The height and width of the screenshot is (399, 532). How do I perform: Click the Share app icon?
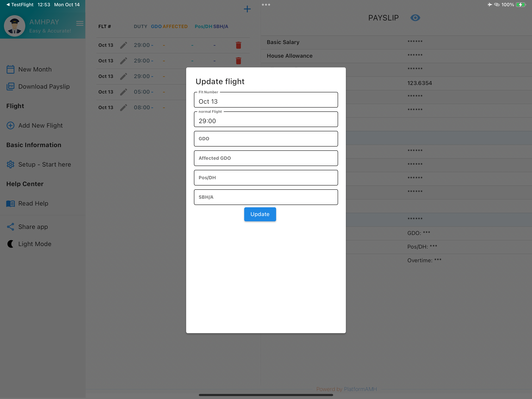[x=10, y=227]
